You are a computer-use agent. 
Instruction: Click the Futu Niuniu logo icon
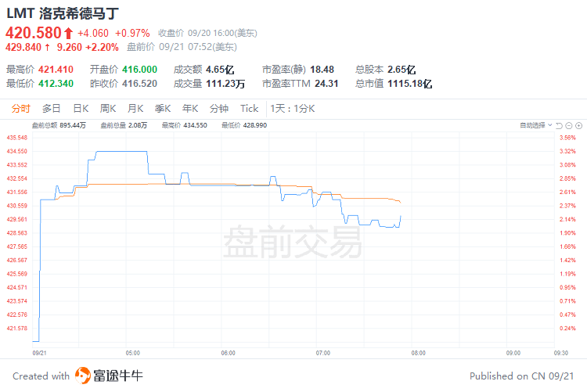(x=83, y=376)
